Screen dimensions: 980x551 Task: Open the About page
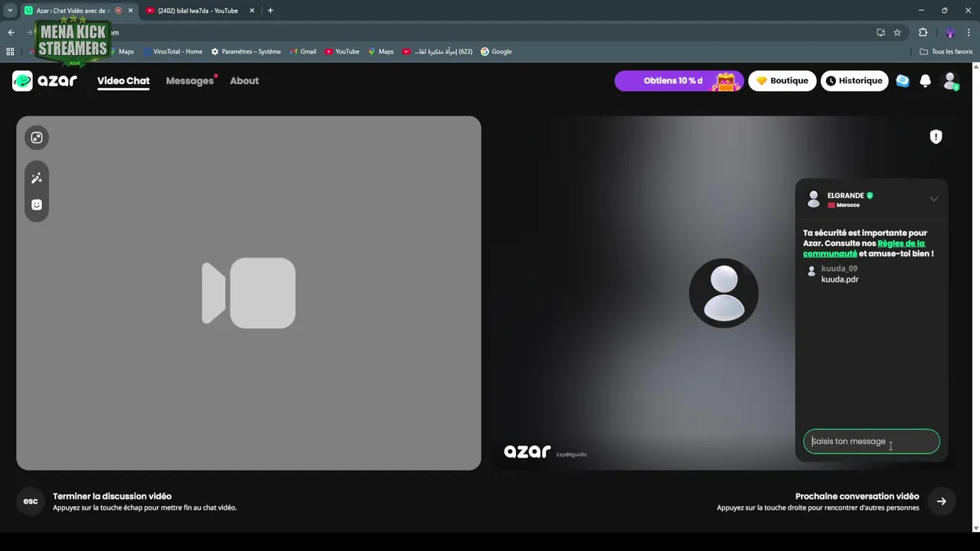pos(244,80)
